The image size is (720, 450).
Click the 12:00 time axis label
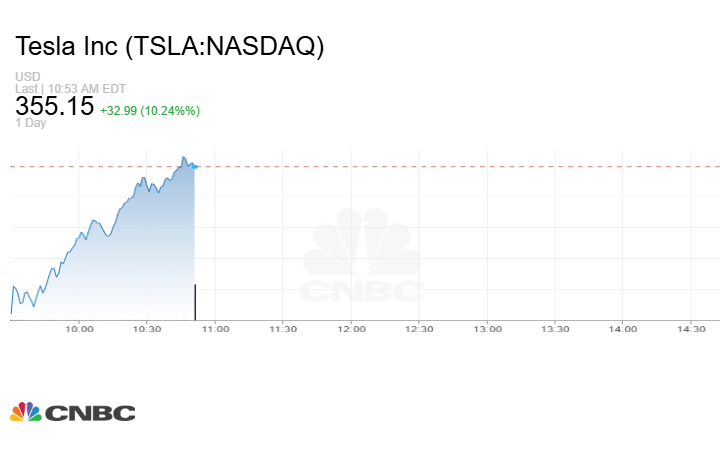tap(351, 328)
